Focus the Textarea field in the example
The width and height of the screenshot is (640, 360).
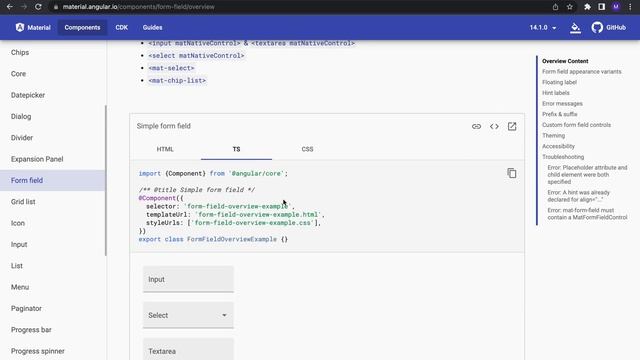(188, 349)
